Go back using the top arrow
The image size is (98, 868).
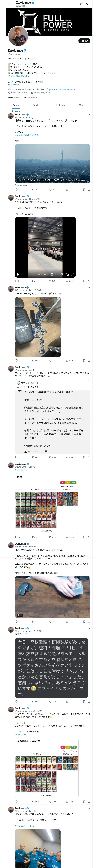pos(9,4)
